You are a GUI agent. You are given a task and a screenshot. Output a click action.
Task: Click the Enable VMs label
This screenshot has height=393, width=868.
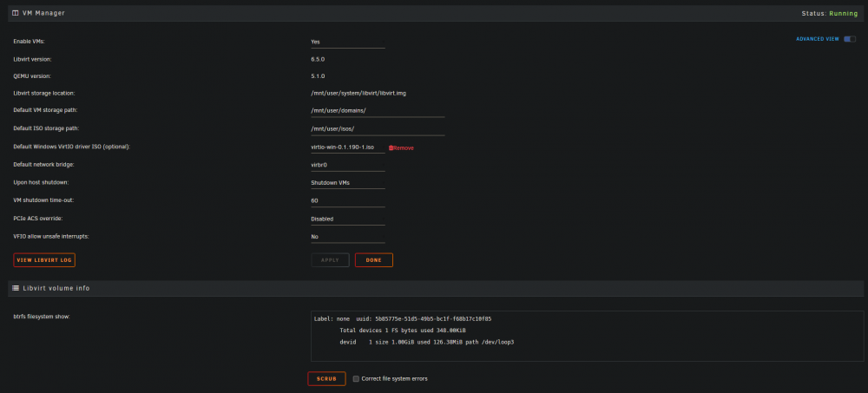coord(29,42)
